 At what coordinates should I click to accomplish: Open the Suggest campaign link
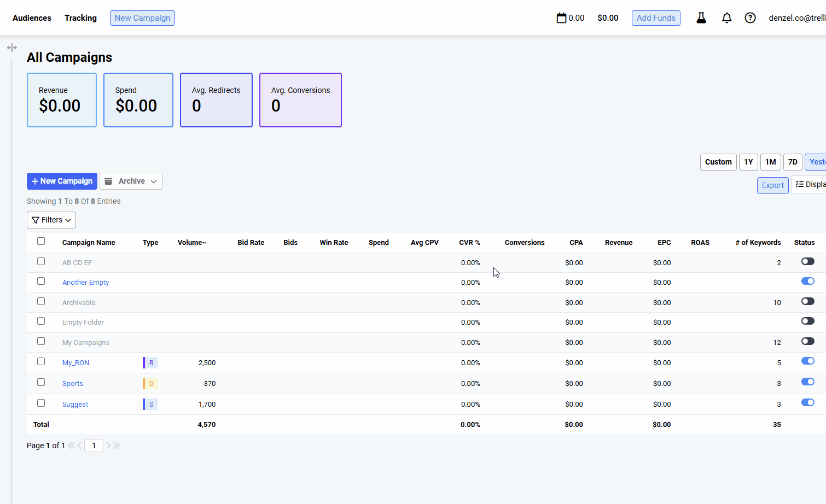(x=75, y=405)
